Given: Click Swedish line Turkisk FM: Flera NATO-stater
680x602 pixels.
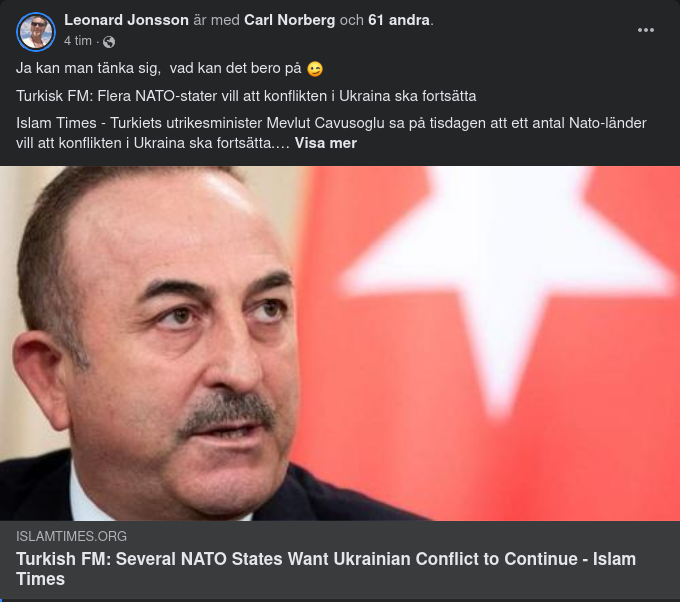Looking at the screenshot, I should tap(246, 96).
